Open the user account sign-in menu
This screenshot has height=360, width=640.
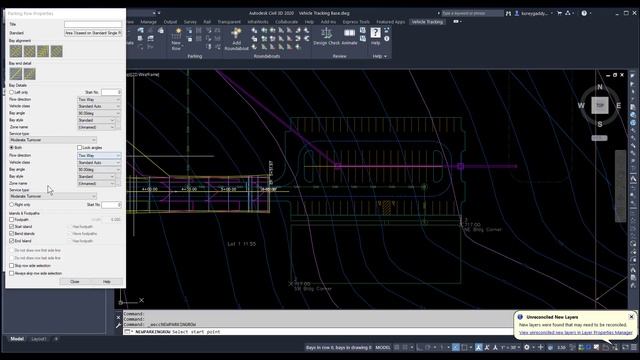point(534,13)
